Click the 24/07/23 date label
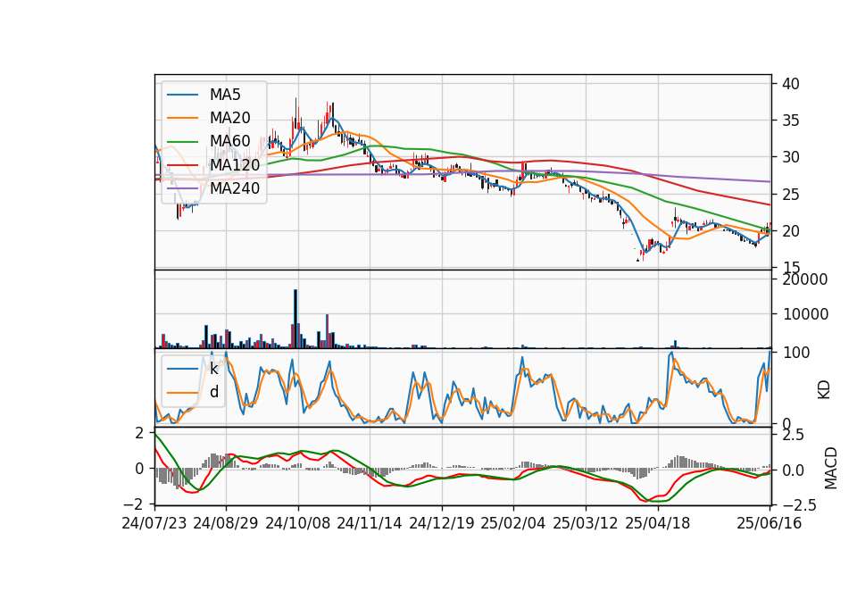The width and height of the screenshot is (857, 616). coord(154,523)
